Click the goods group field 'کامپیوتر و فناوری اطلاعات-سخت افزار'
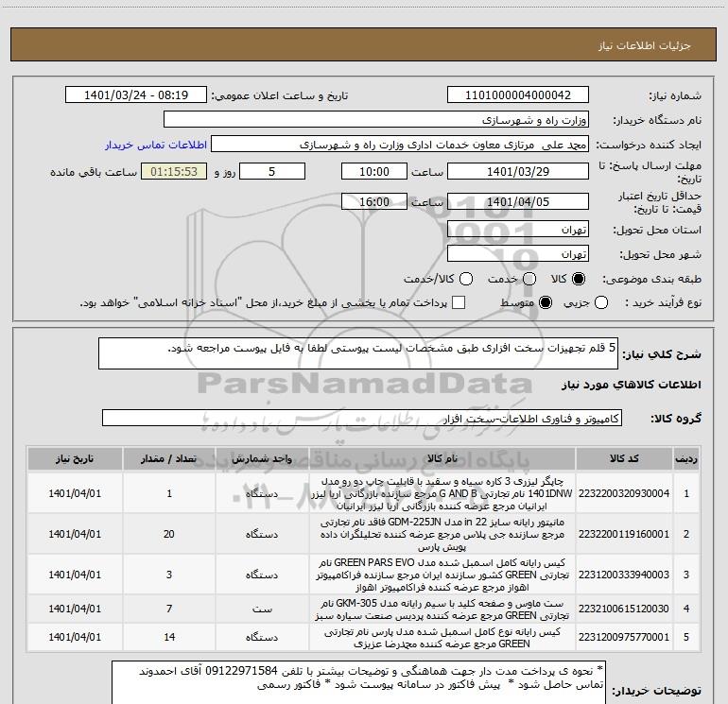 (362, 418)
